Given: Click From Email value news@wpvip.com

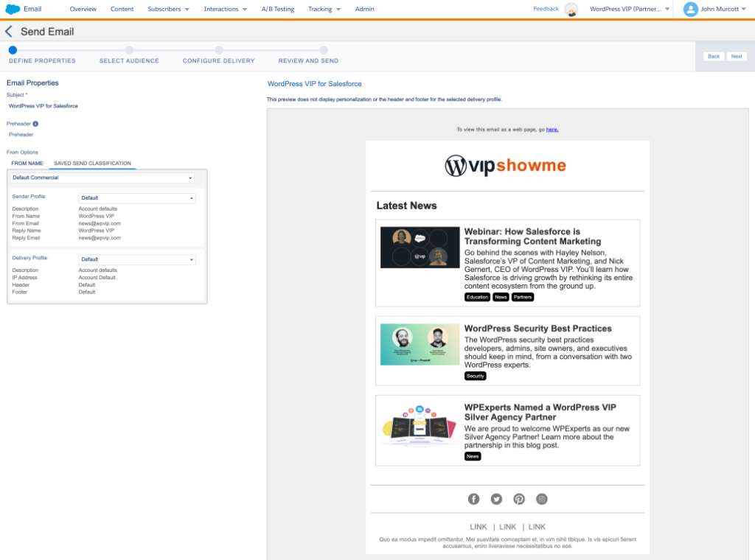Looking at the screenshot, I should (x=100, y=224).
